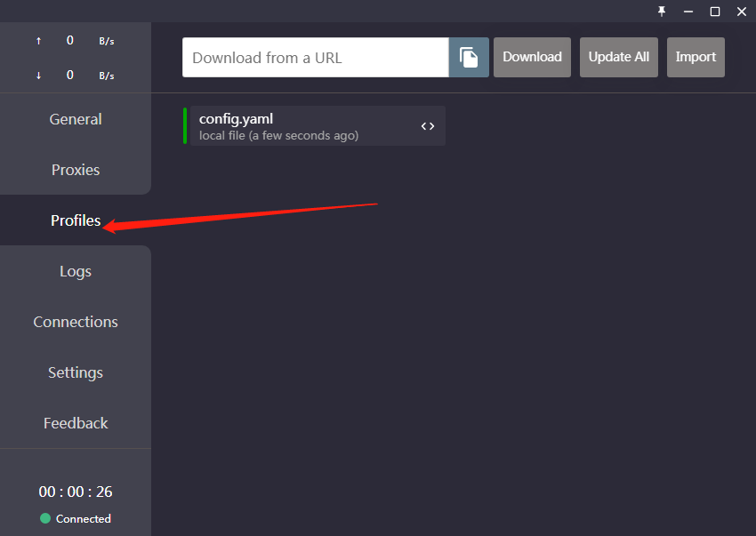Go to the Connections section
The image size is (756, 536).
tap(76, 322)
